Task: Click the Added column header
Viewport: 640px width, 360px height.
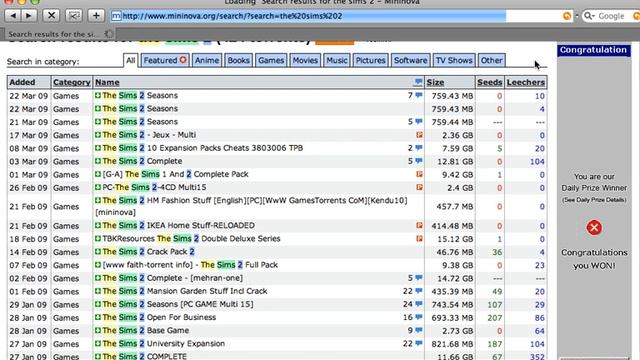Action: tap(22, 82)
